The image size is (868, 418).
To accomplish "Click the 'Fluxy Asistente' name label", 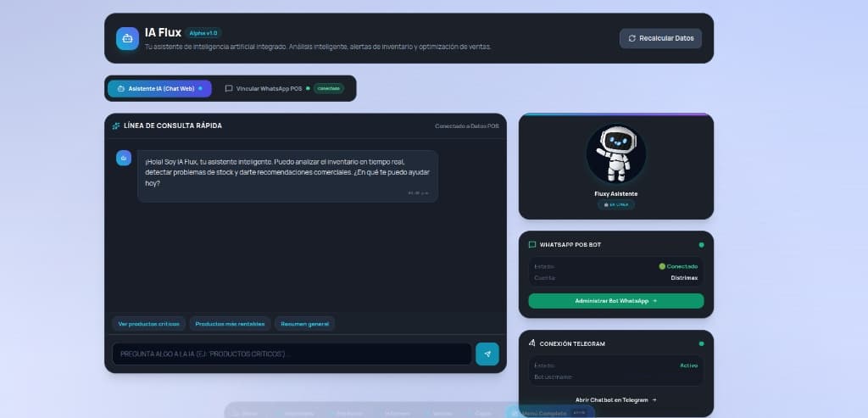I will [615, 194].
